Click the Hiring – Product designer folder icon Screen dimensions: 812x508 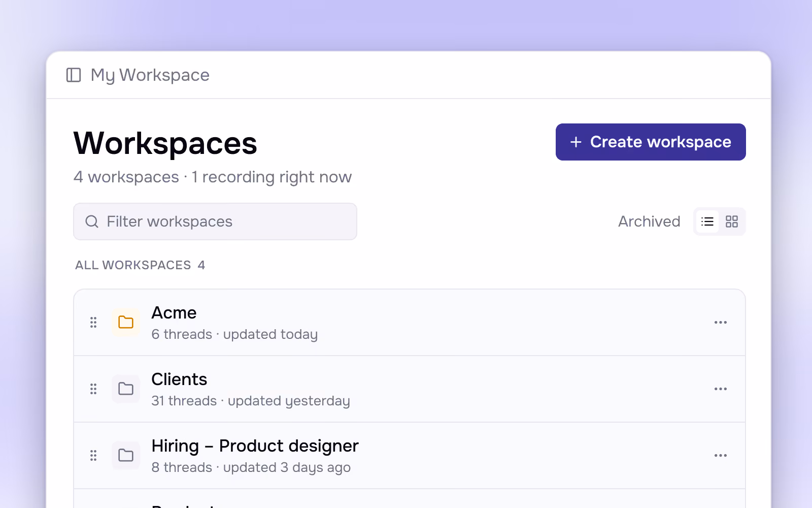click(x=126, y=455)
